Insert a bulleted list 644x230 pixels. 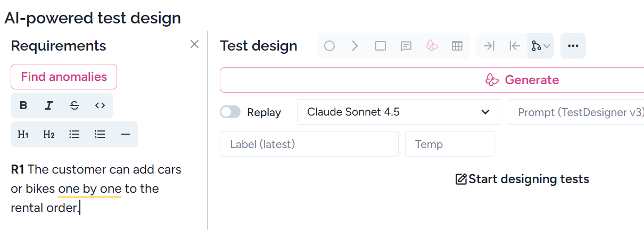tap(75, 134)
